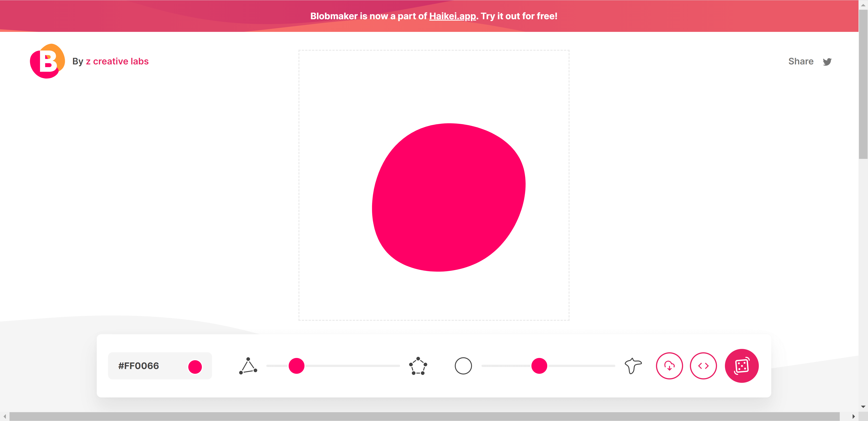
Task: Click the Twitter bird share icon
Action: coord(827,62)
